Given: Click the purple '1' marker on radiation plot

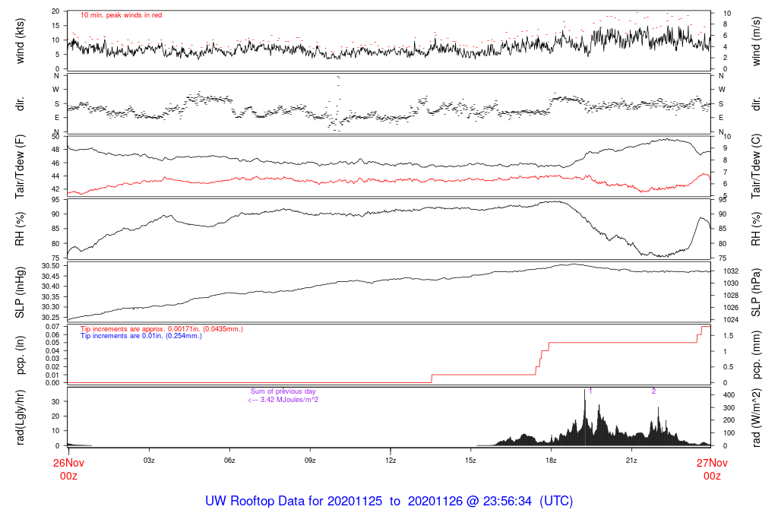Looking at the screenshot, I should tap(590, 391).
